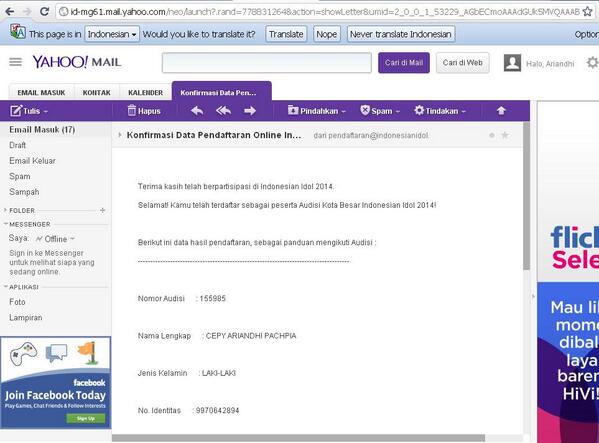
Task: Expand email header details triangle
Action: pos(120,135)
